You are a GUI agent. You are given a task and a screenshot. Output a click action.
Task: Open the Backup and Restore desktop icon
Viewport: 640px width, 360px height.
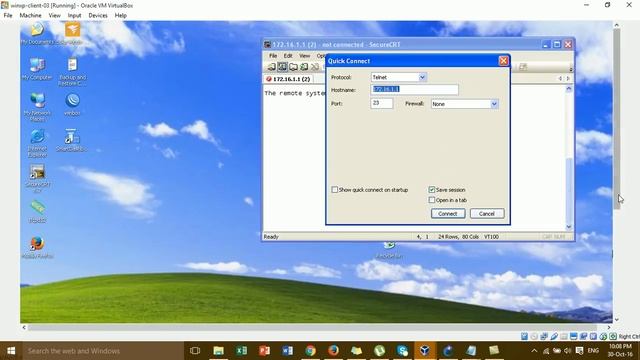(72, 71)
